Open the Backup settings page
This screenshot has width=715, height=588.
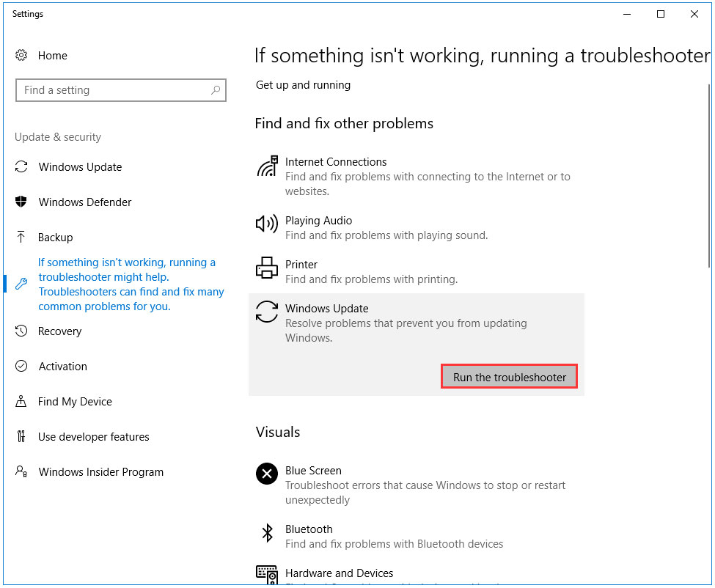click(x=55, y=237)
